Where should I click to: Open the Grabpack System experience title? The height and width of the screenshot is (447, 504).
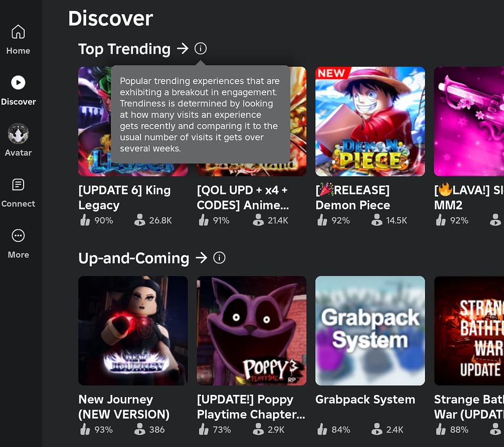(365, 400)
